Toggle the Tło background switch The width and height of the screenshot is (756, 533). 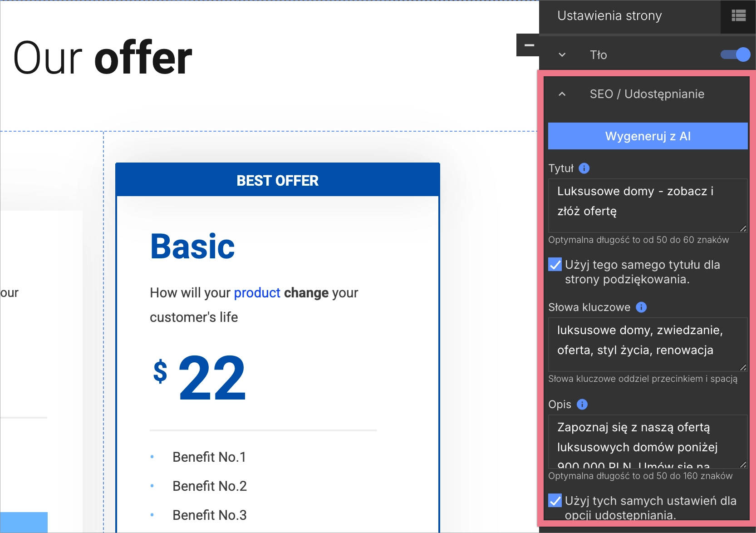(735, 55)
